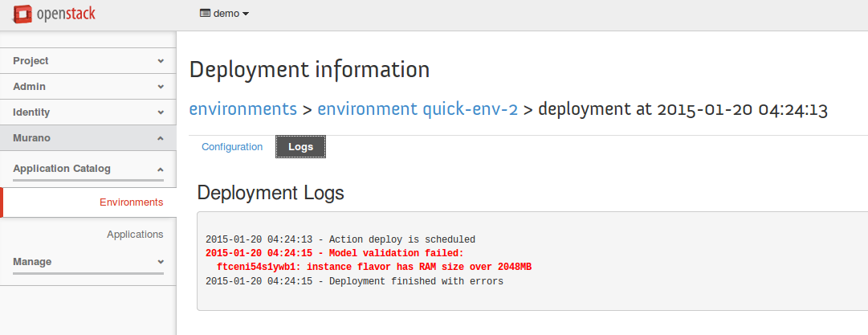The image size is (868, 335).
Task: Collapse the Murano panel chevron
Action: (x=161, y=138)
